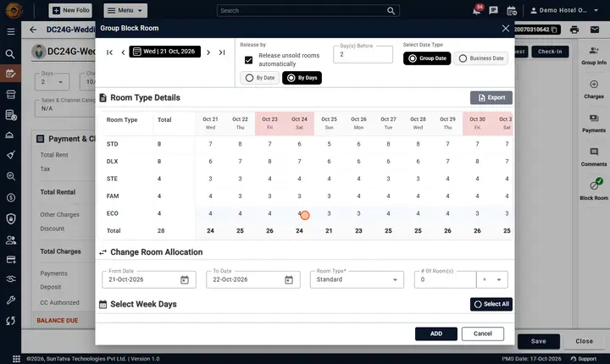The width and height of the screenshot is (610, 364).
Task: Open the card payment sidebar icon
Action: [11, 260]
